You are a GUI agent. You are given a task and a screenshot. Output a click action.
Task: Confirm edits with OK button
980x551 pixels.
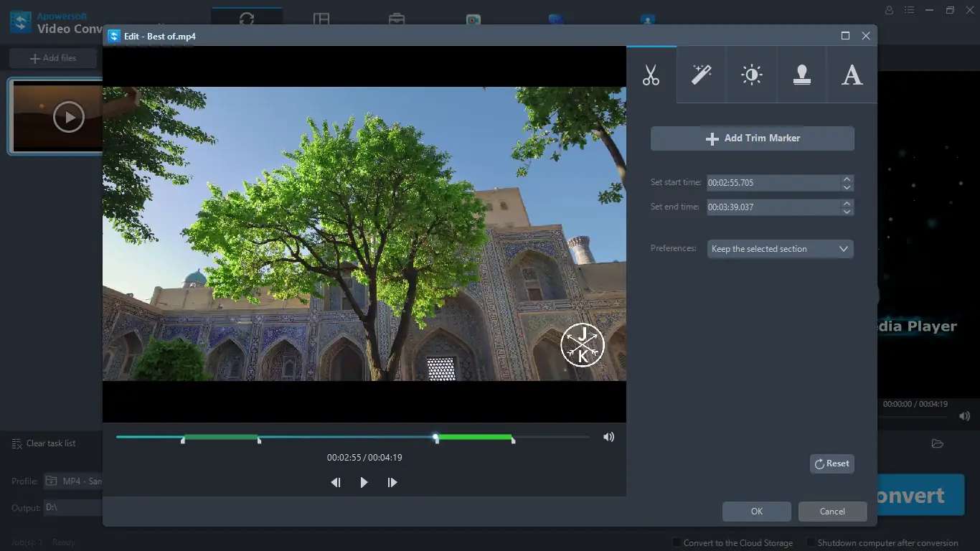pos(756,512)
